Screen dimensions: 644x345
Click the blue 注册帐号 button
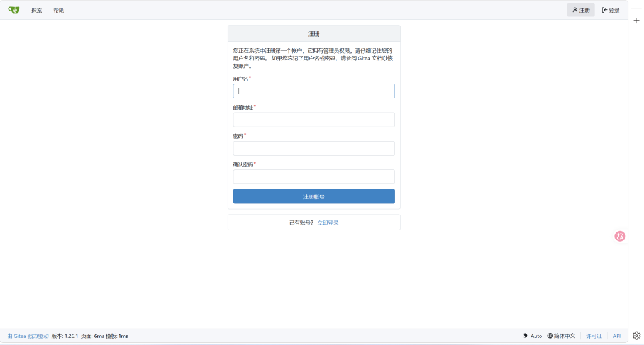coord(314,196)
